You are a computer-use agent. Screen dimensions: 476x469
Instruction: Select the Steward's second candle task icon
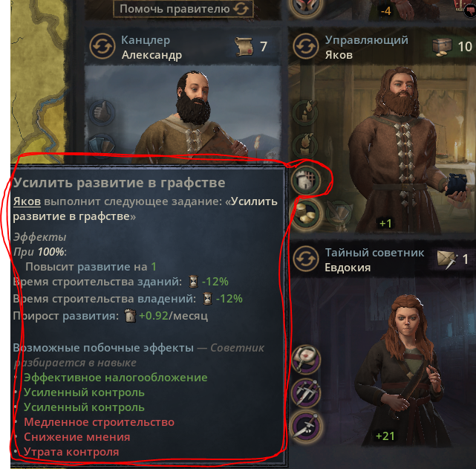pyautogui.click(x=305, y=146)
